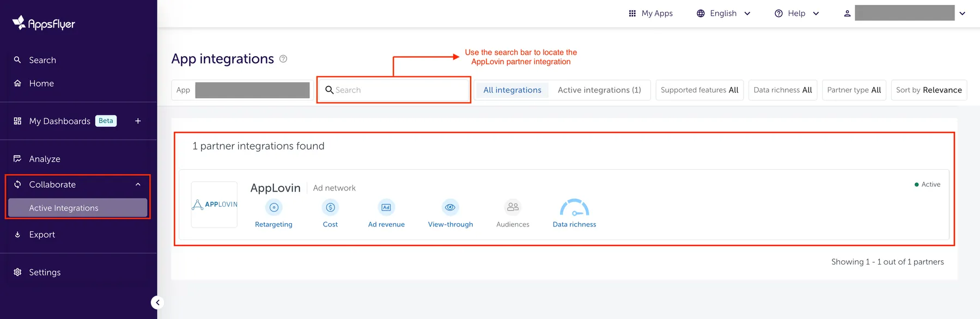The height and width of the screenshot is (319, 980).
Task: Click the AppsFlyer logo
Action: 44,23
